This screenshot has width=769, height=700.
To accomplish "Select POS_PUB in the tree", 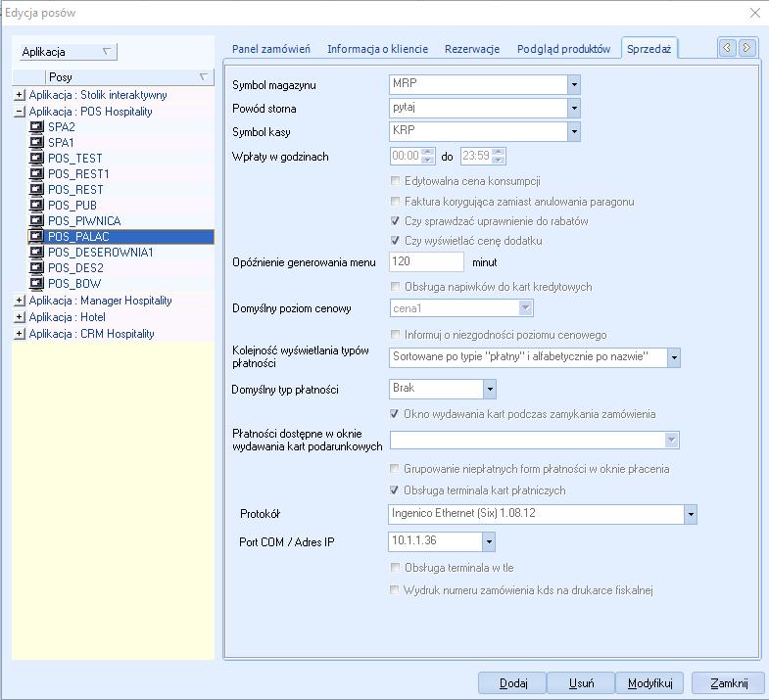I will 72,206.
